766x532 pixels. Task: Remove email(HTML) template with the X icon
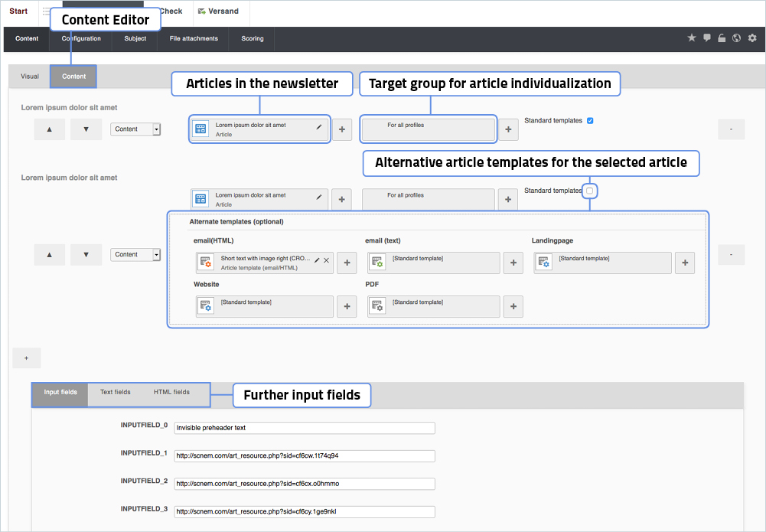[327, 260]
